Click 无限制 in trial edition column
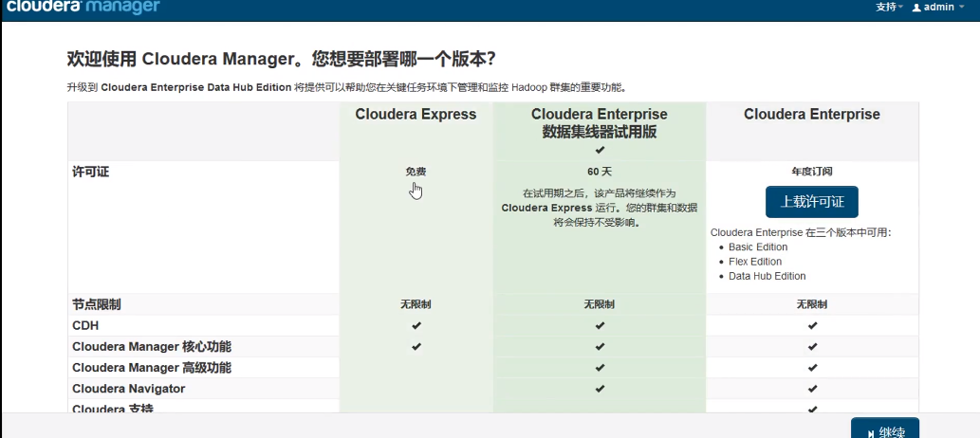980x438 pixels. (600, 305)
